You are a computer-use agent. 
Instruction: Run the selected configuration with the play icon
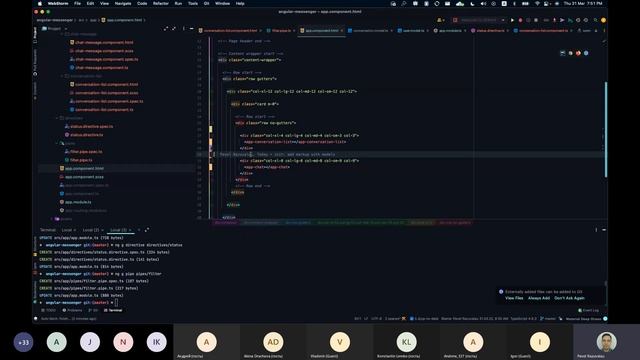[512, 20]
